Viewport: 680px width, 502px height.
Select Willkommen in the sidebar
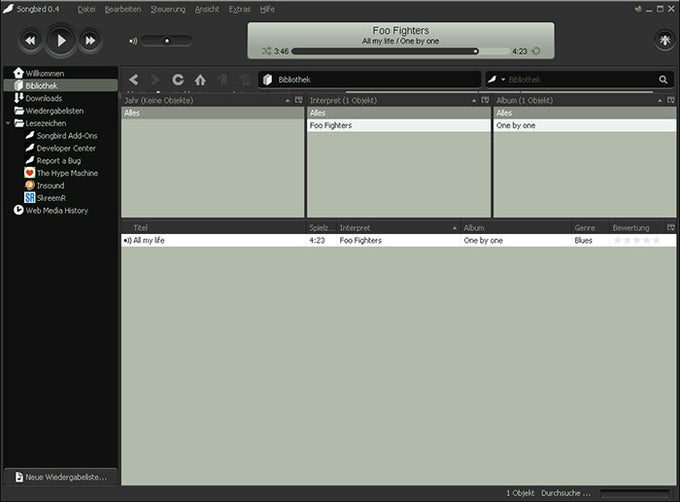point(61,73)
